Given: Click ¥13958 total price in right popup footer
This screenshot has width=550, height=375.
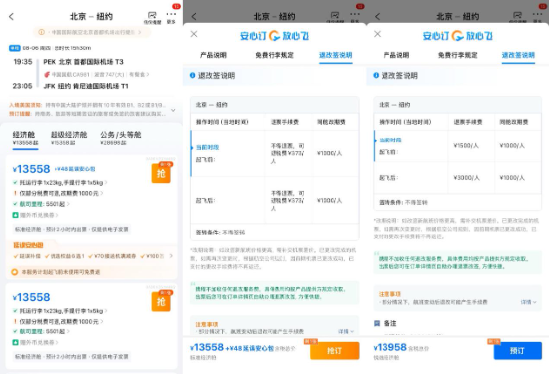Looking at the screenshot, I should tap(390, 347).
